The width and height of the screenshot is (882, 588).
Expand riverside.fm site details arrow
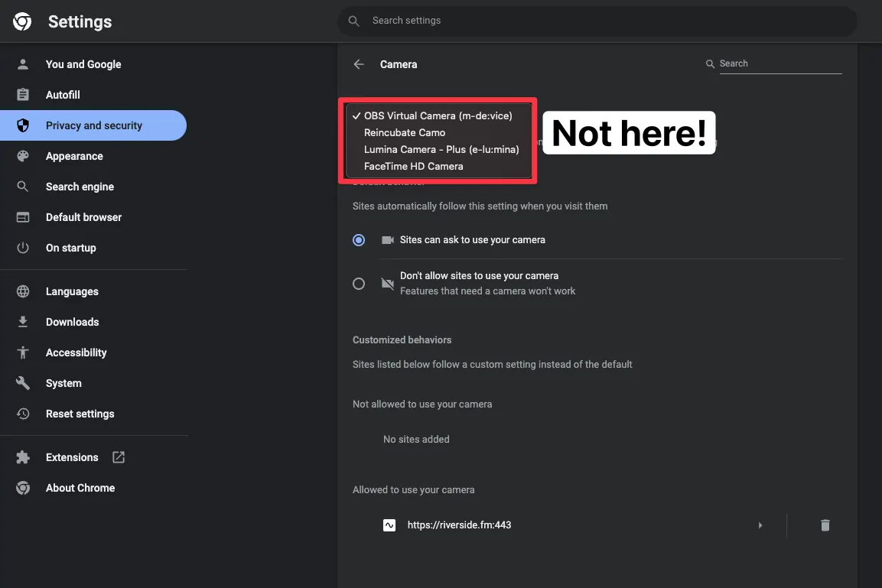(x=760, y=525)
